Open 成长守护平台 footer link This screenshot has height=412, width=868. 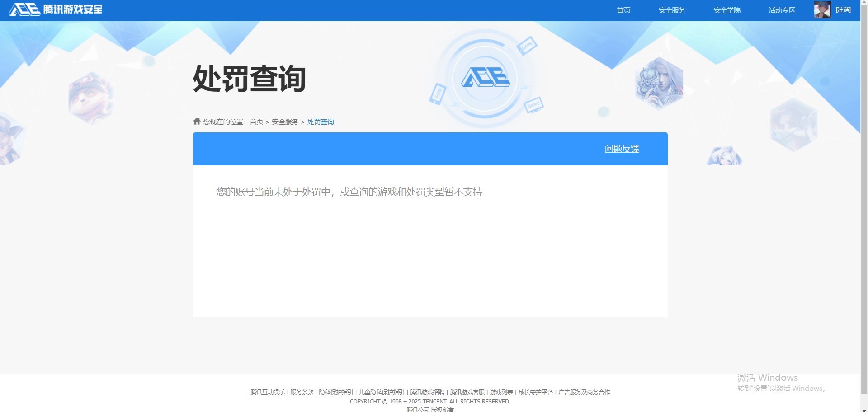pyautogui.click(x=536, y=392)
